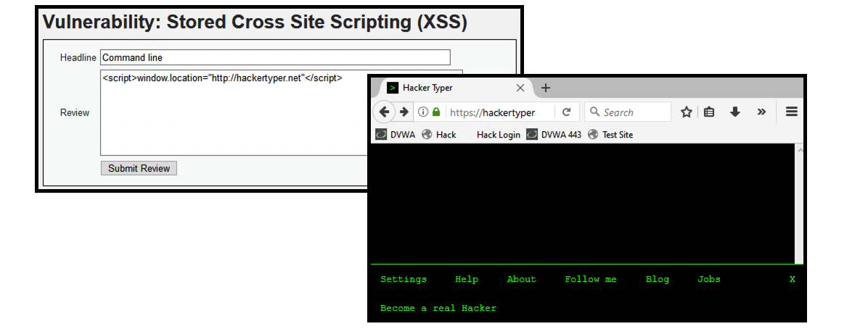The width and height of the screenshot is (868, 329).
Task: Click the green padlock security icon
Action: (x=436, y=112)
